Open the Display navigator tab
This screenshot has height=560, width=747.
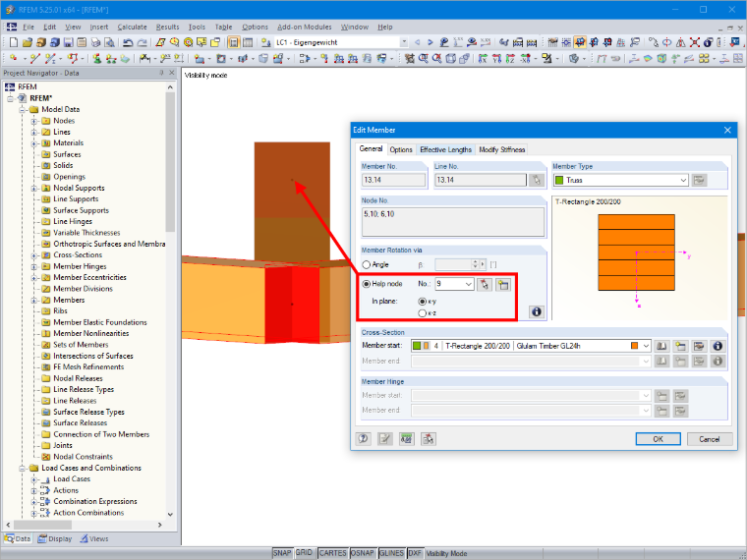click(55, 539)
